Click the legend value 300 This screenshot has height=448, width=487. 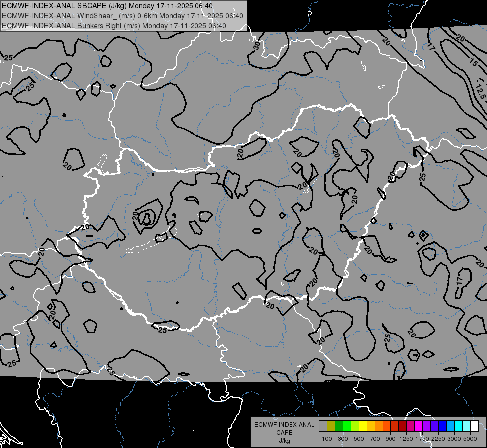[x=343, y=439]
